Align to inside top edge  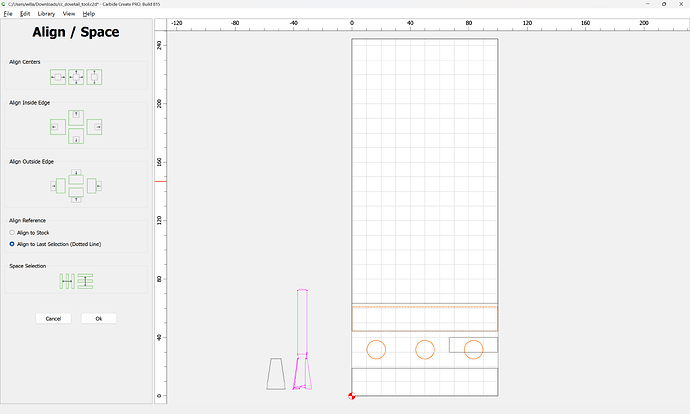tap(76, 118)
